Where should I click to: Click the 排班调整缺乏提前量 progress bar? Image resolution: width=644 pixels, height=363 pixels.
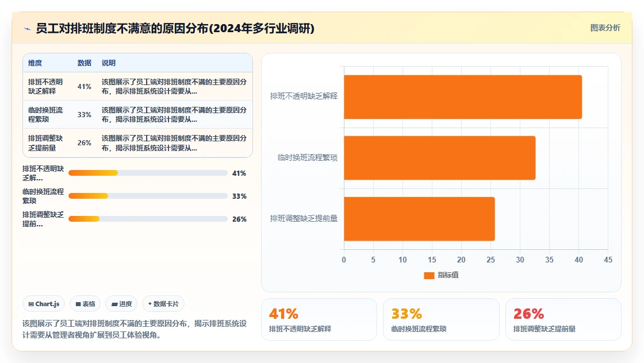click(148, 219)
